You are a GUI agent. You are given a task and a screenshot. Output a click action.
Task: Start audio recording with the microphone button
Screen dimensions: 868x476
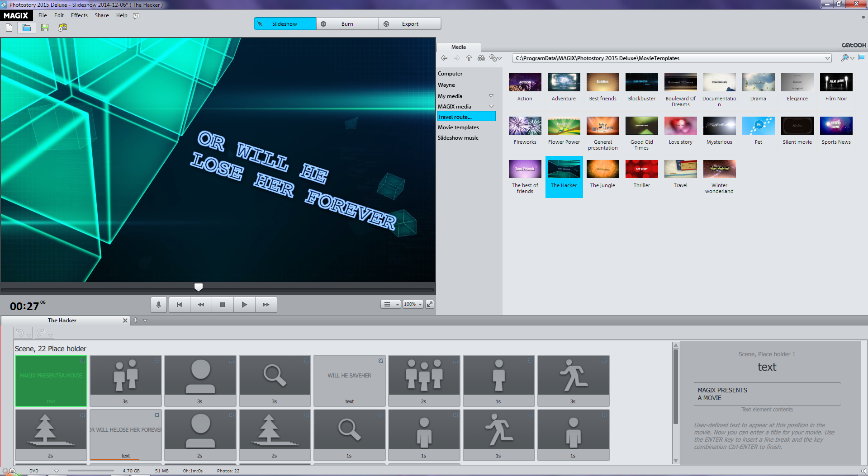coord(159,305)
